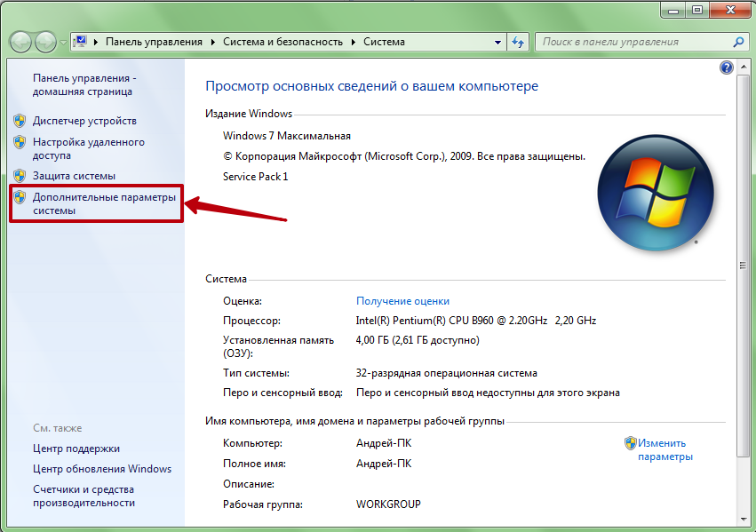Image resolution: width=756 pixels, height=532 pixels.
Task: Click the Получение оценки link
Action: 402,301
